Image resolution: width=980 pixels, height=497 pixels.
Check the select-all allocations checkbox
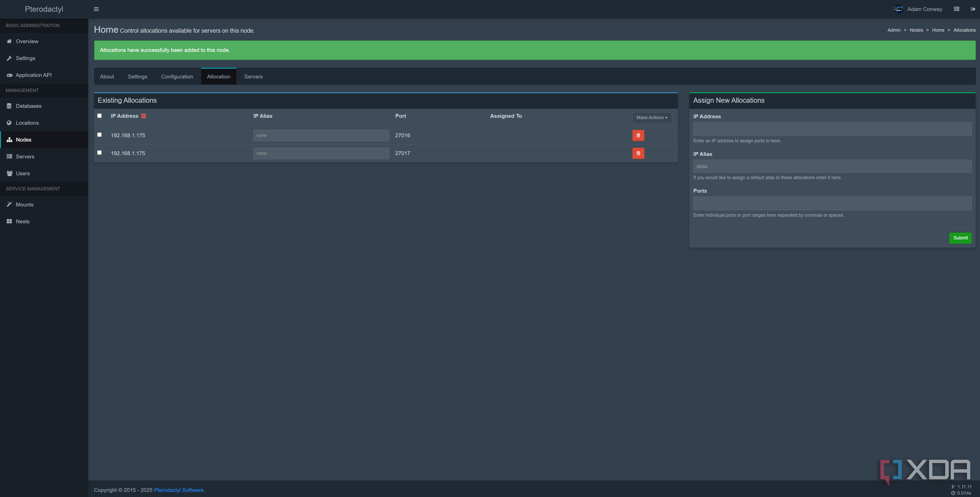pos(100,116)
